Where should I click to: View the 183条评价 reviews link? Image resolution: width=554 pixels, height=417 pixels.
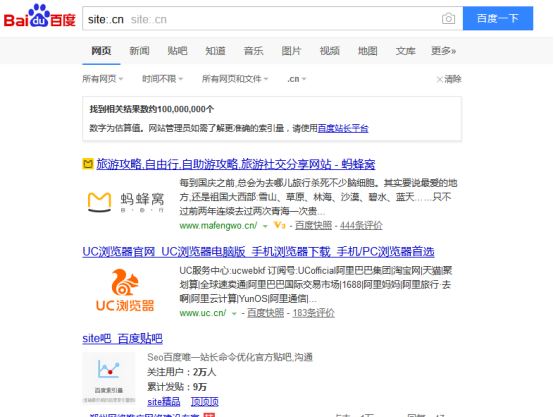coord(313,313)
